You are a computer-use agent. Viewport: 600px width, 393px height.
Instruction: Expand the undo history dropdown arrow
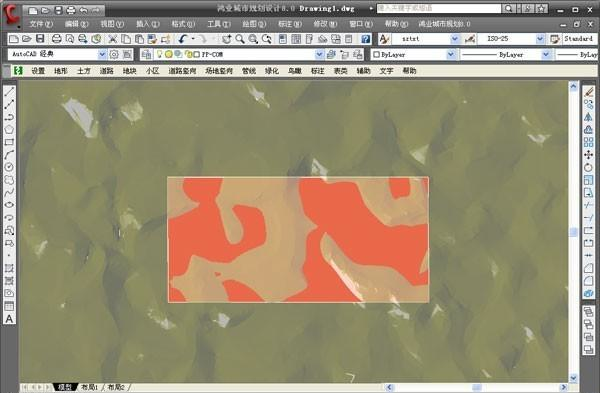pyautogui.click(x=193, y=39)
